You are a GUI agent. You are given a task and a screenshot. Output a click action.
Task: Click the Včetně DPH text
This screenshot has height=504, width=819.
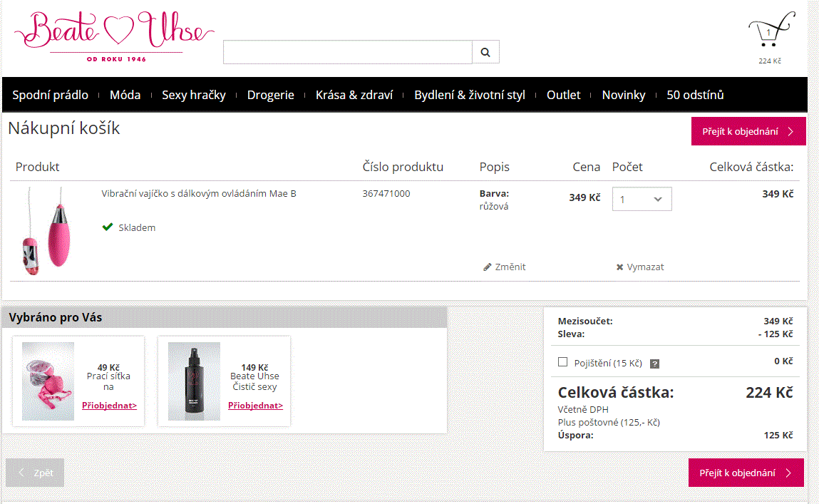pos(583,409)
